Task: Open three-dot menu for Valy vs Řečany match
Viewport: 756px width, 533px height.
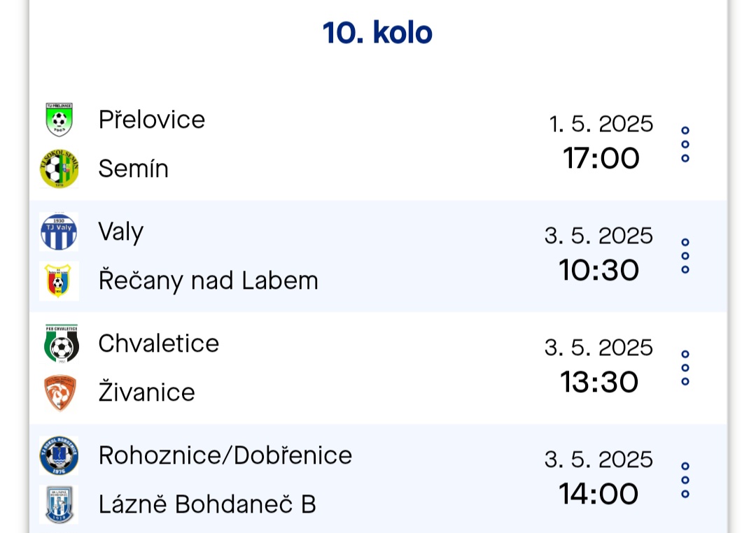Action: point(685,256)
